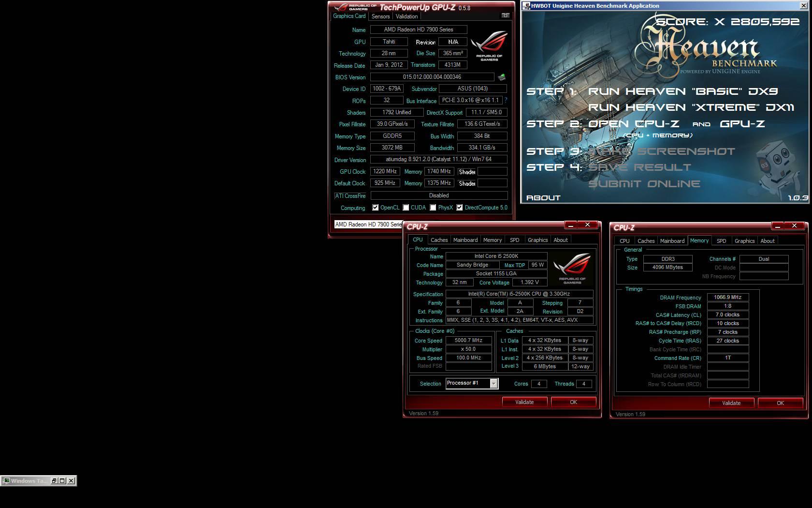
Task: Open the Processor #1 selection dropdown
Action: tap(493, 383)
